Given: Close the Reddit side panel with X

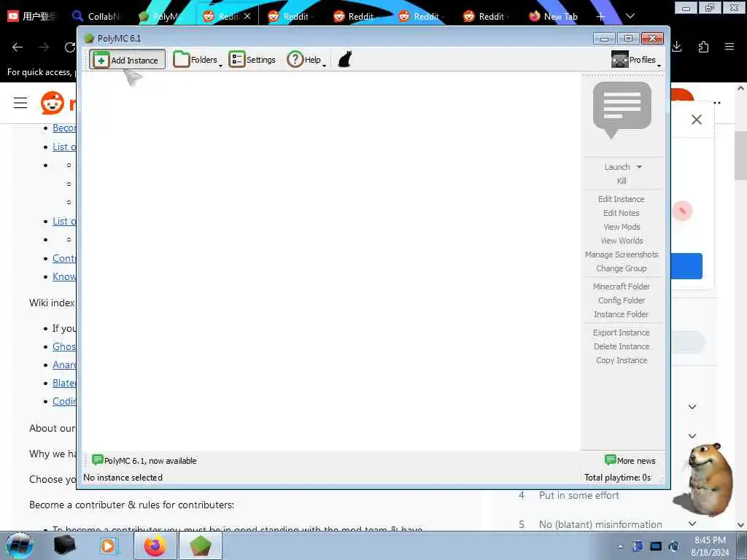Looking at the screenshot, I should [x=697, y=120].
